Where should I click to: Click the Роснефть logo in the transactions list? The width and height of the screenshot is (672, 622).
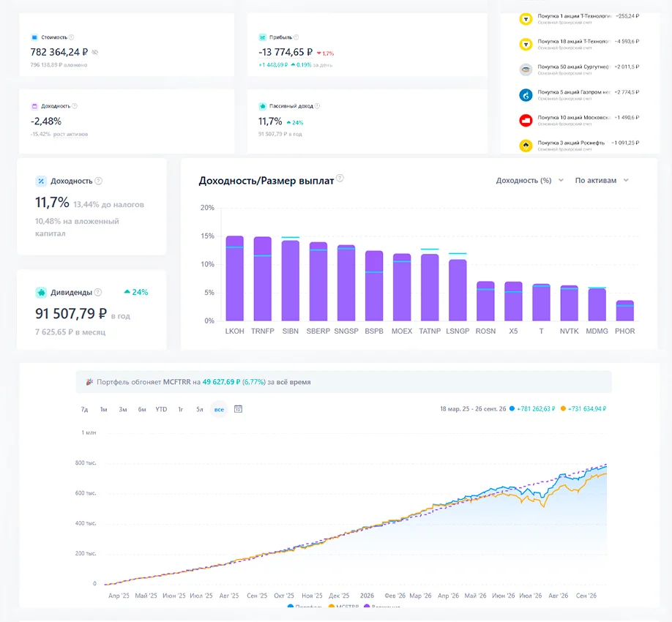526,146
